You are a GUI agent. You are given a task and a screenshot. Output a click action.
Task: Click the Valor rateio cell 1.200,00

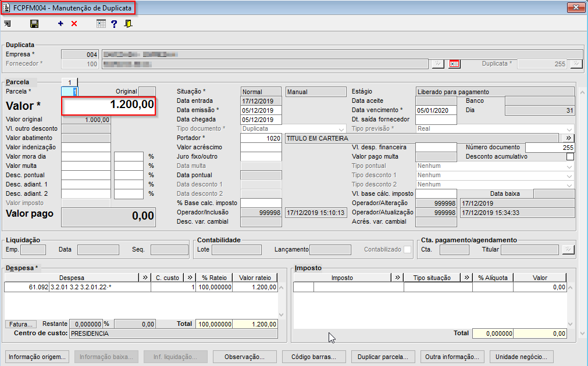coord(255,288)
